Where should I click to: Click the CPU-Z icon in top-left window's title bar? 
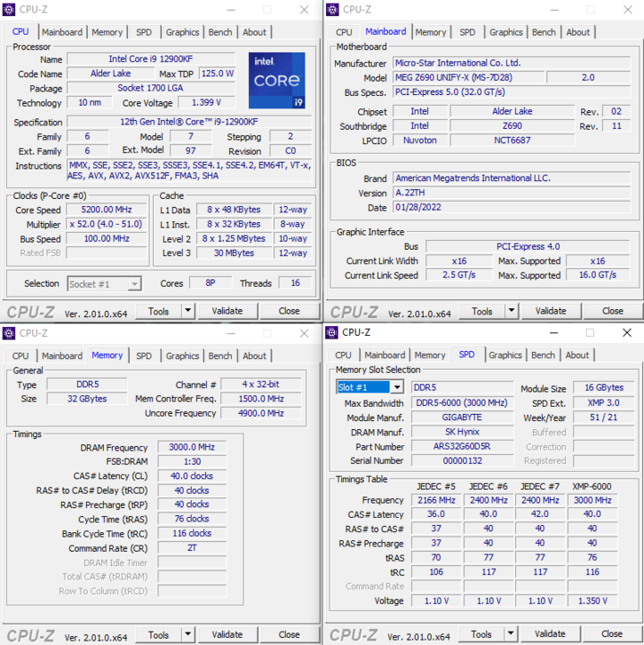coord(9,10)
